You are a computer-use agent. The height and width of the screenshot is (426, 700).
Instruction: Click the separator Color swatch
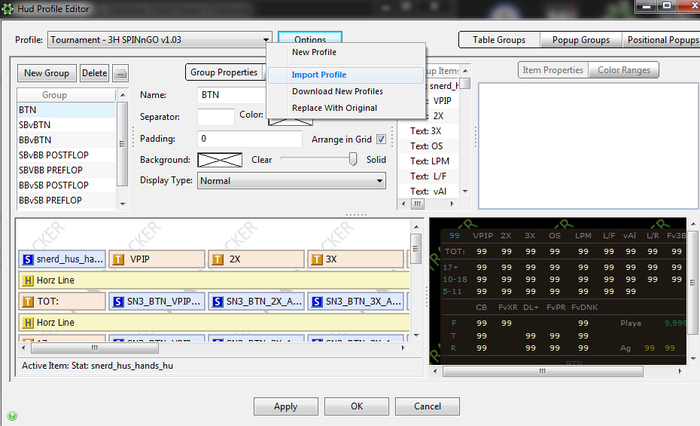pyautogui.click(x=290, y=121)
